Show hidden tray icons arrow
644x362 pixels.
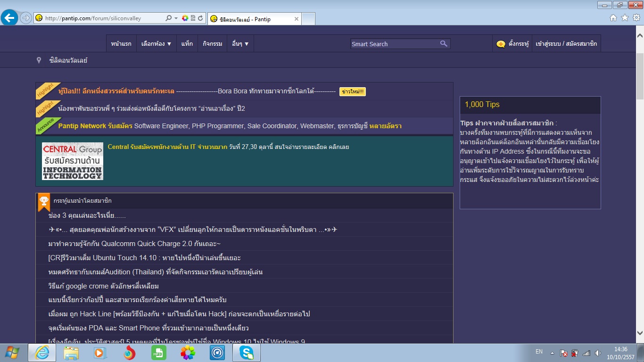[553, 353]
